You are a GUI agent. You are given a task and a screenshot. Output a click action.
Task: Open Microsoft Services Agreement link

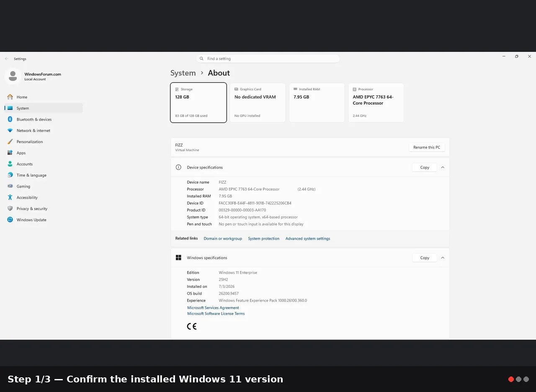pyautogui.click(x=213, y=308)
